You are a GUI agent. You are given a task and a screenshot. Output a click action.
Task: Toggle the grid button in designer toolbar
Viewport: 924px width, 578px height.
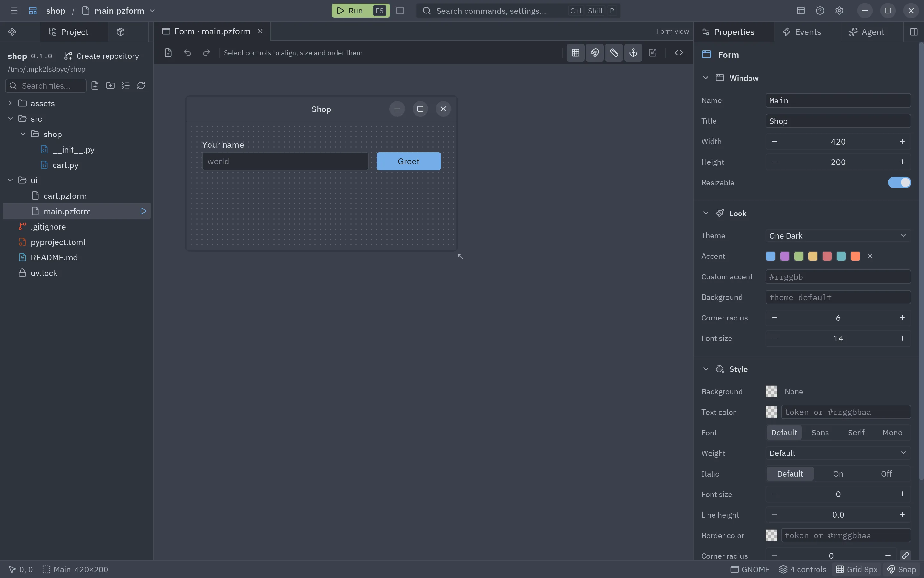tap(575, 53)
